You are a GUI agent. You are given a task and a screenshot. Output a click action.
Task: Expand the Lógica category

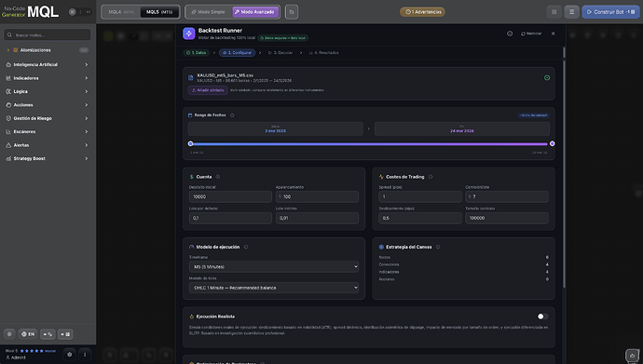(x=48, y=92)
